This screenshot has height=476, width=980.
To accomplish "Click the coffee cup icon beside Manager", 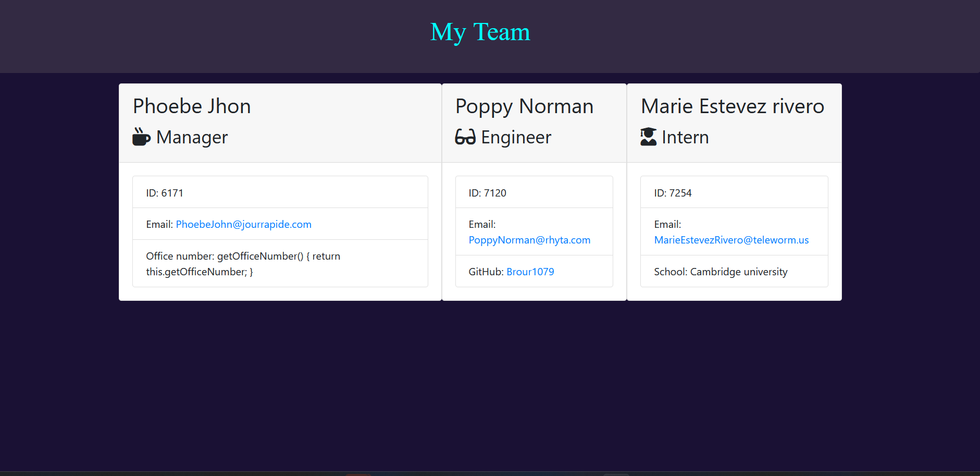I will pyautogui.click(x=141, y=137).
